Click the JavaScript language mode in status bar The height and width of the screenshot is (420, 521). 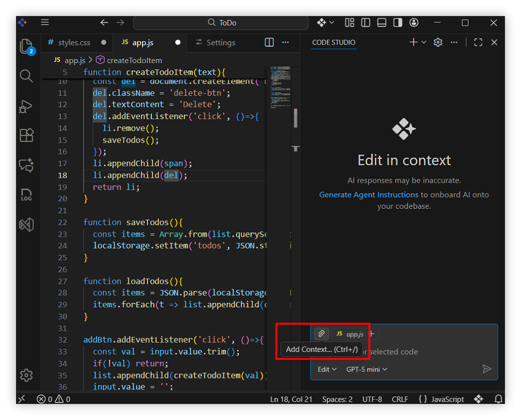[x=441, y=399]
